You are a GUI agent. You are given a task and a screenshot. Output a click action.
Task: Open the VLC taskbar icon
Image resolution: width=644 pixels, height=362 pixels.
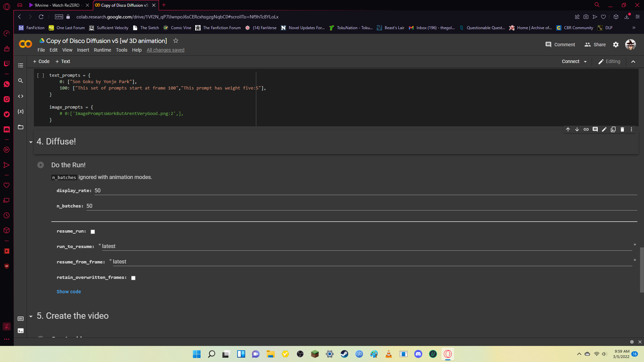388,354
